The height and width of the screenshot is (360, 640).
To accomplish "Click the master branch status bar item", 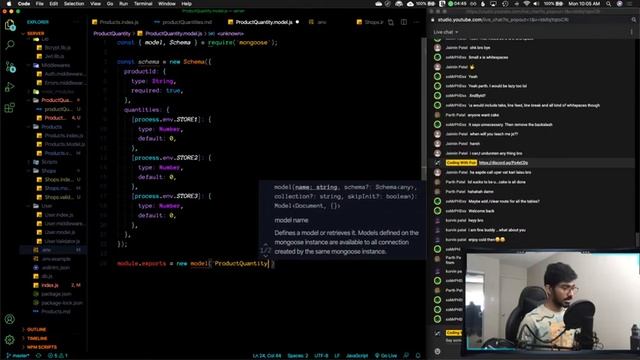I will tap(18, 356).
